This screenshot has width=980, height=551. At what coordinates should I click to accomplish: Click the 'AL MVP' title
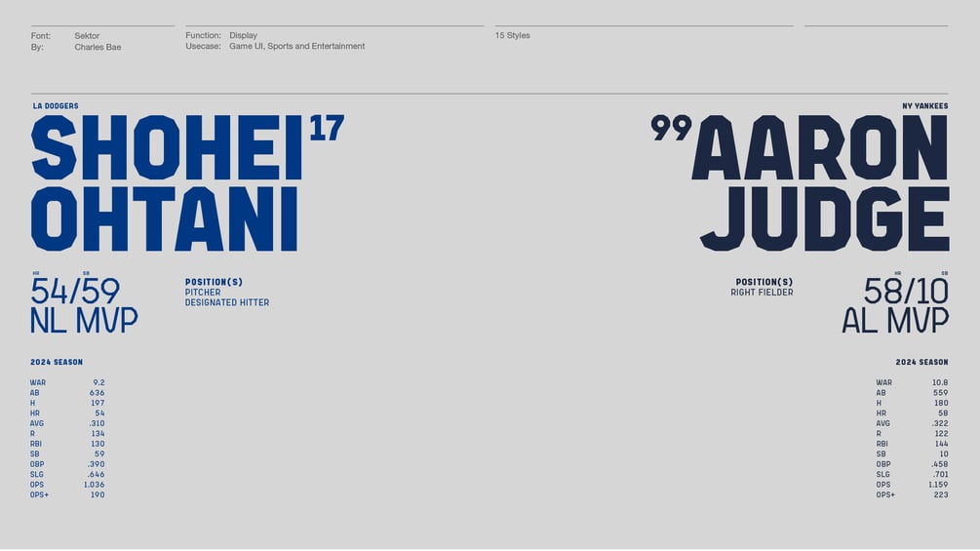895,321
